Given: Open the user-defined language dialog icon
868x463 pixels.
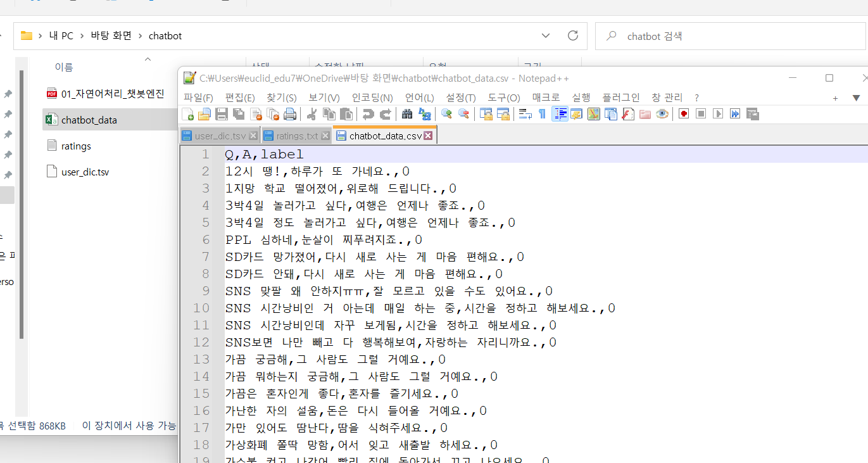Looking at the screenshot, I should [577, 114].
